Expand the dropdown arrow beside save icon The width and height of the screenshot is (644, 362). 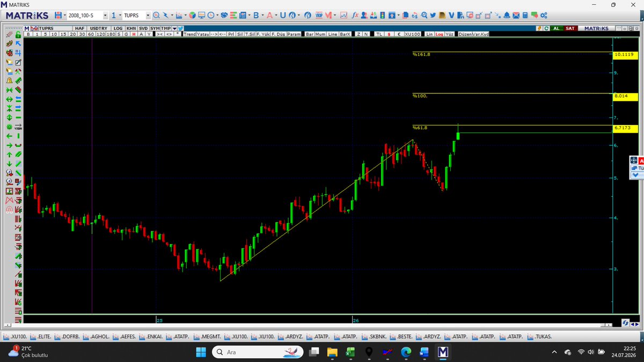tap(64, 16)
